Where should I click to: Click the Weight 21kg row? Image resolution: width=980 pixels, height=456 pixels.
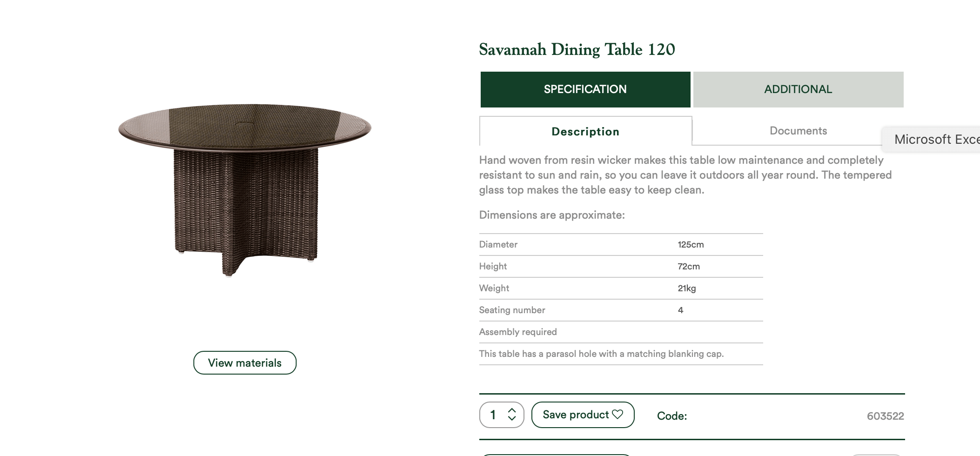pyautogui.click(x=621, y=288)
